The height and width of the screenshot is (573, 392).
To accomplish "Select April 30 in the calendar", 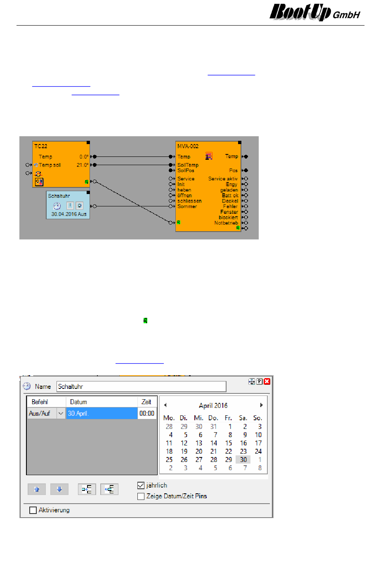I will pos(243,459).
